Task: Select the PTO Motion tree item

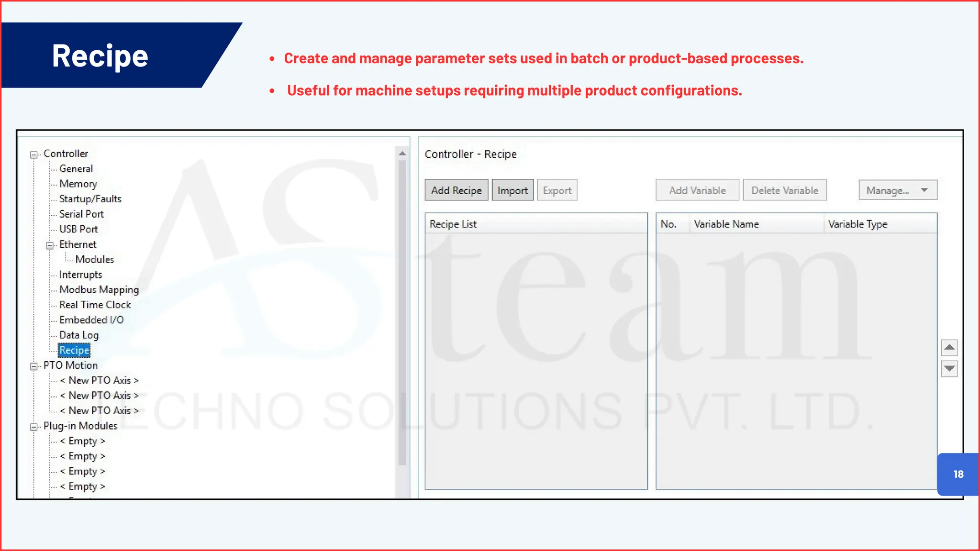Action: [70, 365]
